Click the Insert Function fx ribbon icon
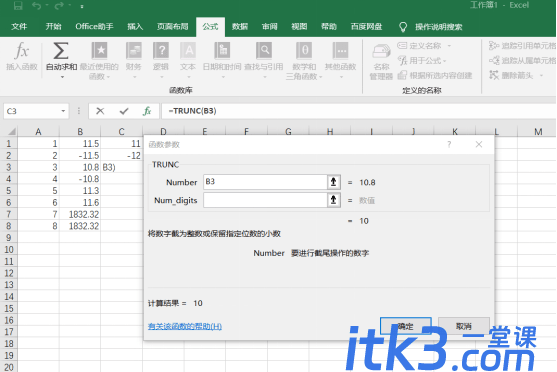The height and width of the screenshot is (372, 557). pos(22,50)
